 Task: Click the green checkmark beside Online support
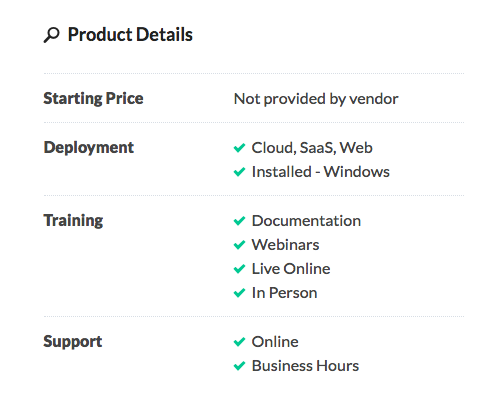(239, 342)
